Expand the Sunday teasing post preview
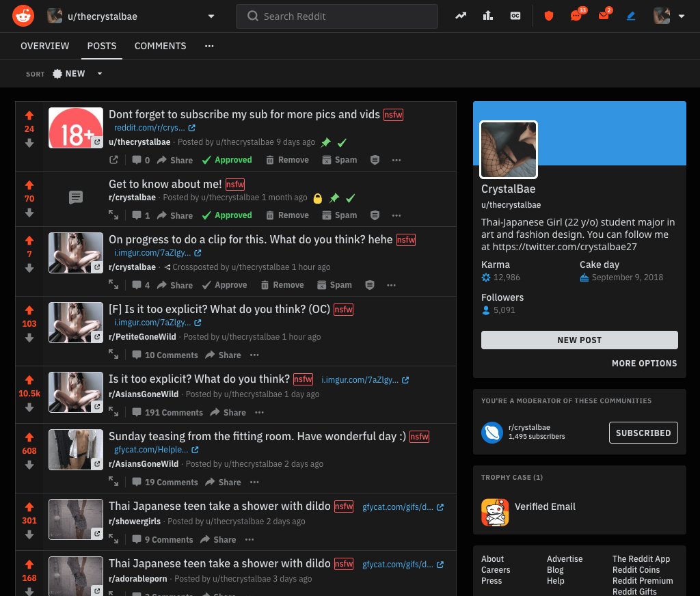The height and width of the screenshot is (596, 700). pyautogui.click(x=114, y=482)
